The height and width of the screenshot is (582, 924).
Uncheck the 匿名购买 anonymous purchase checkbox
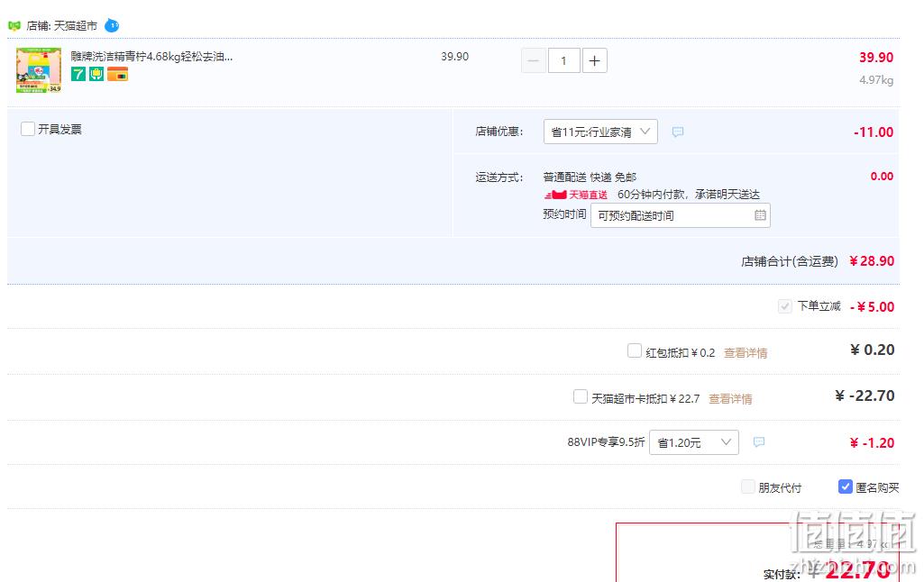click(845, 487)
